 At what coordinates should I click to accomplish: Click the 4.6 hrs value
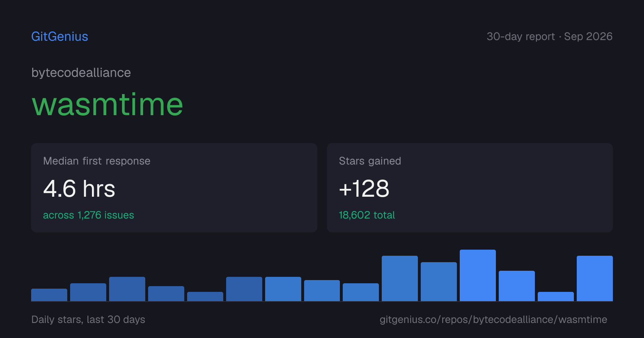tap(79, 188)
